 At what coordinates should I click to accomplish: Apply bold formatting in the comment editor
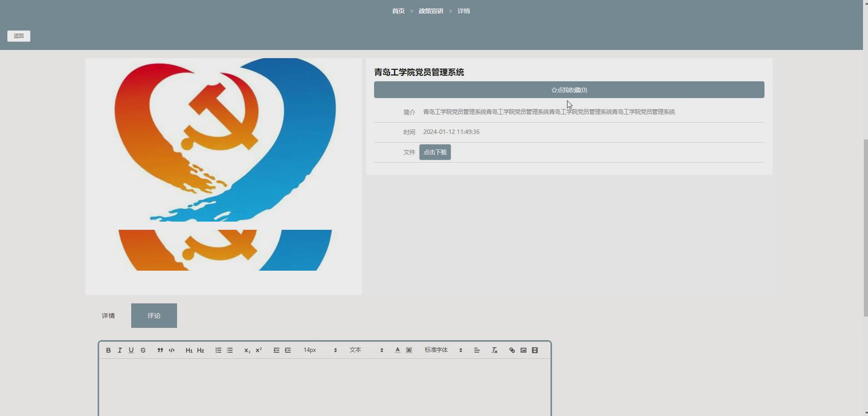pyautogui.click(x=108, y=350)
